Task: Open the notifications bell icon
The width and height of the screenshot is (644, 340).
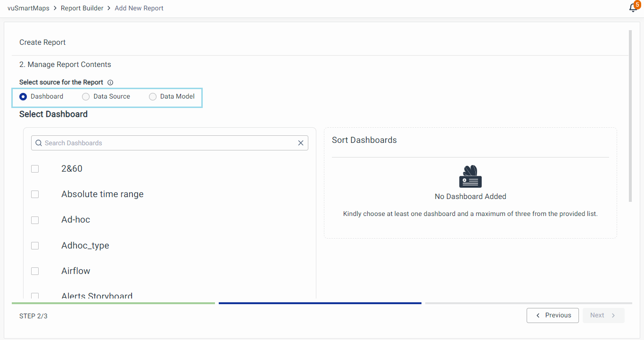Action: [x=633, y=8]
